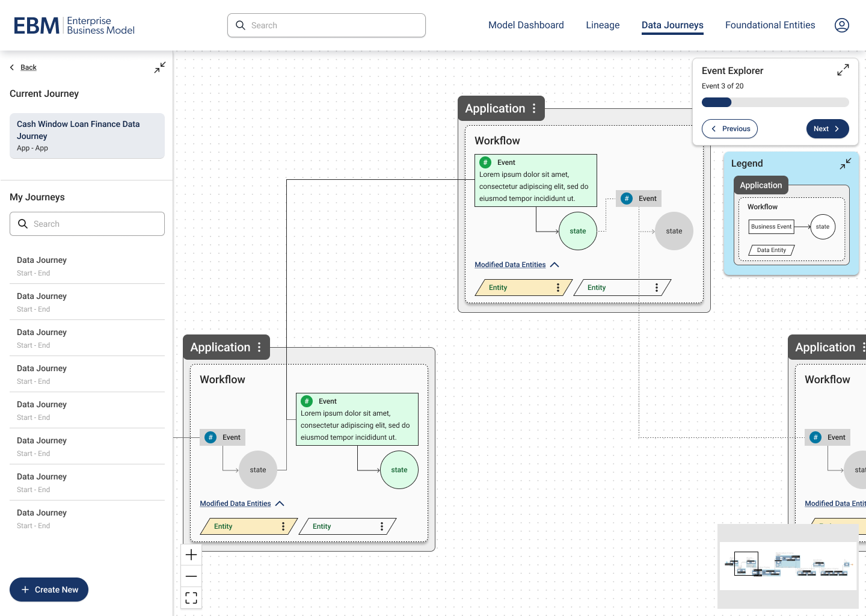Click the canvas minimap overview
Image resolution: width=866 pixels, height=616 pixels.
788,566
